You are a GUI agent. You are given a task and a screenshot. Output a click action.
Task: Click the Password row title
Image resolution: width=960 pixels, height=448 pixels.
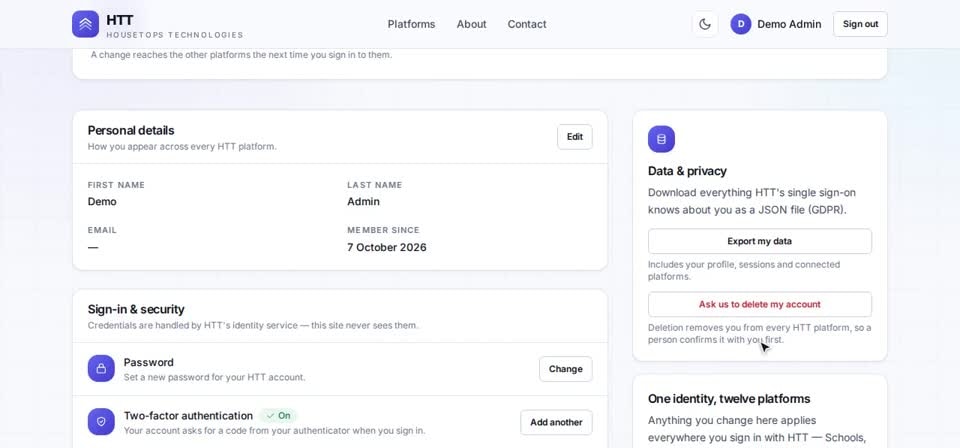(149, 362)
